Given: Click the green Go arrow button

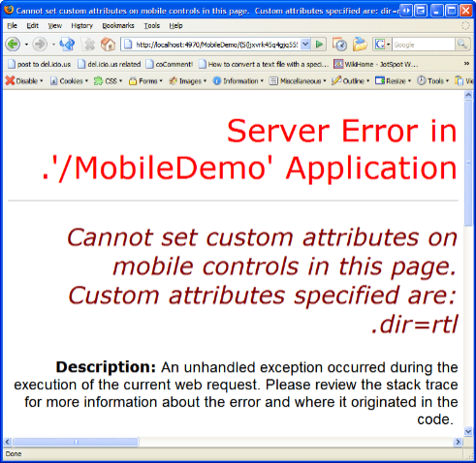Looking at the screenshot, I should 319,45.
